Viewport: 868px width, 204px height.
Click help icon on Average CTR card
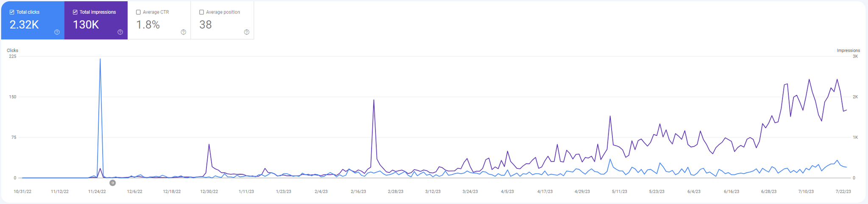coord(184,32)
